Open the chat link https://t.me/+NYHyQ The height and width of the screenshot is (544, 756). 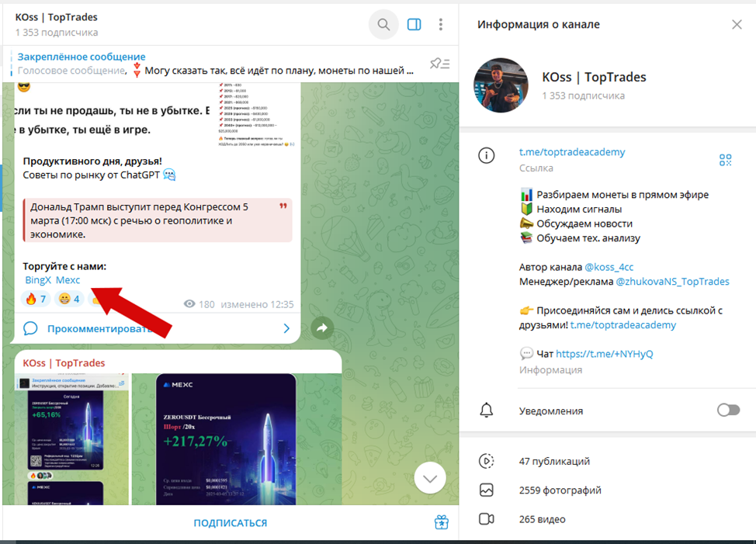click(604, 354)
